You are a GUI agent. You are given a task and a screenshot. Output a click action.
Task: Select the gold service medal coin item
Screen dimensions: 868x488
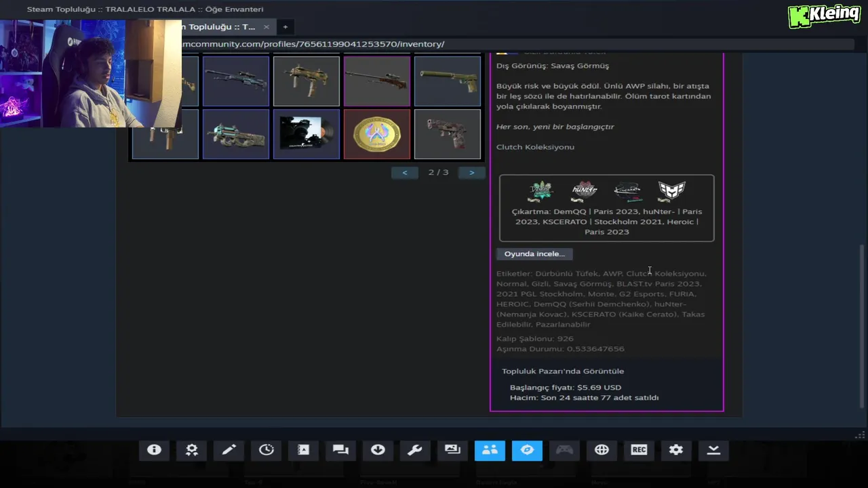[x=377, y=134]
